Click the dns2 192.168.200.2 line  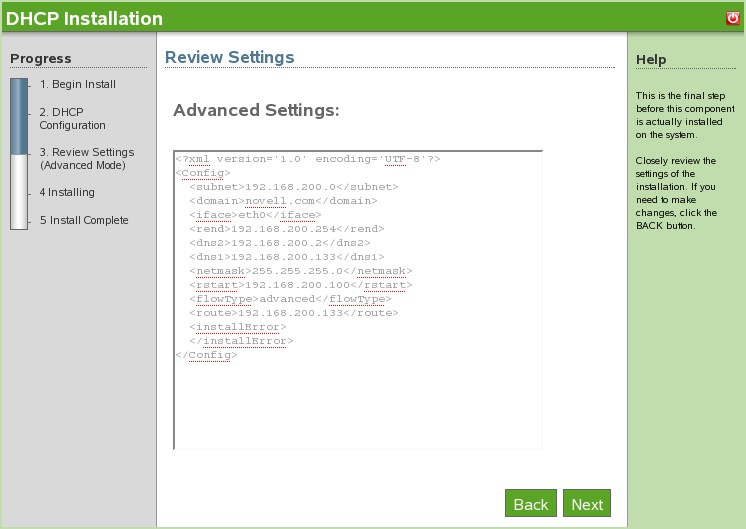280,243
